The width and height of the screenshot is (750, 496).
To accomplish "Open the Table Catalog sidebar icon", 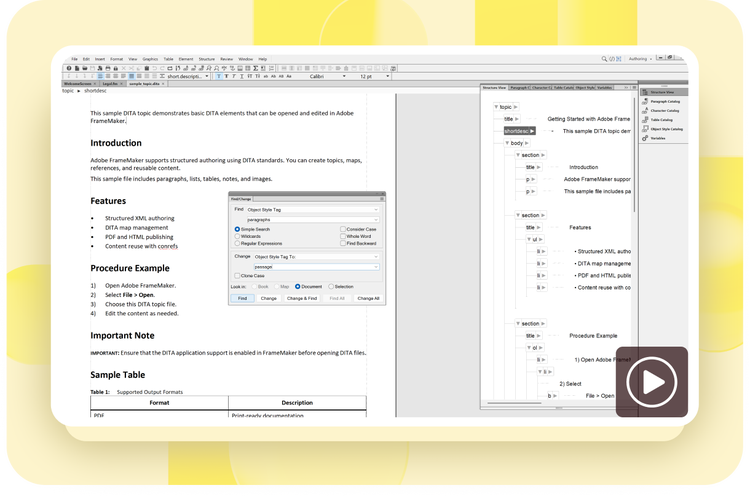I will (x=645, y=120).
